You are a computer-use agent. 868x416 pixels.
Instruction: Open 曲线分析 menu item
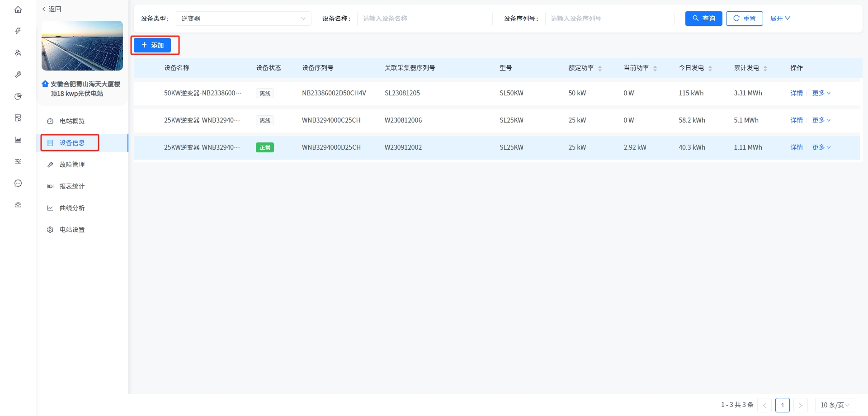pos(72,208)
